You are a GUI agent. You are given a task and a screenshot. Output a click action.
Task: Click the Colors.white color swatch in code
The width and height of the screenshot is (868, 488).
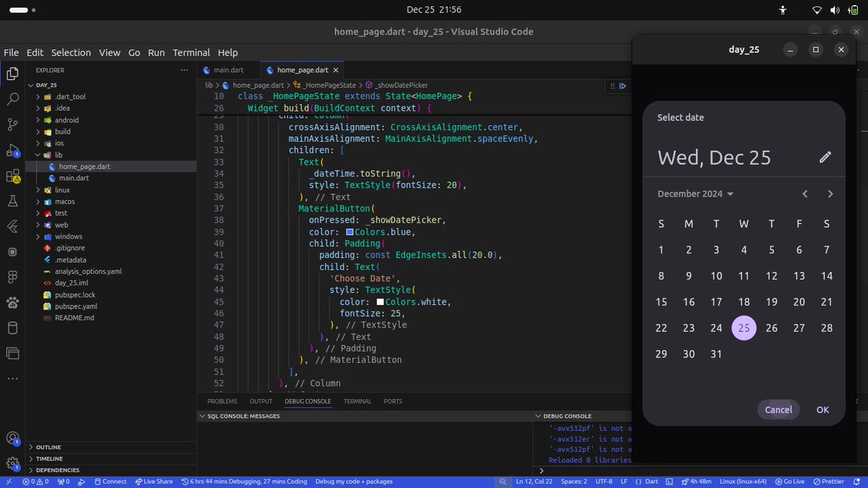380,301
